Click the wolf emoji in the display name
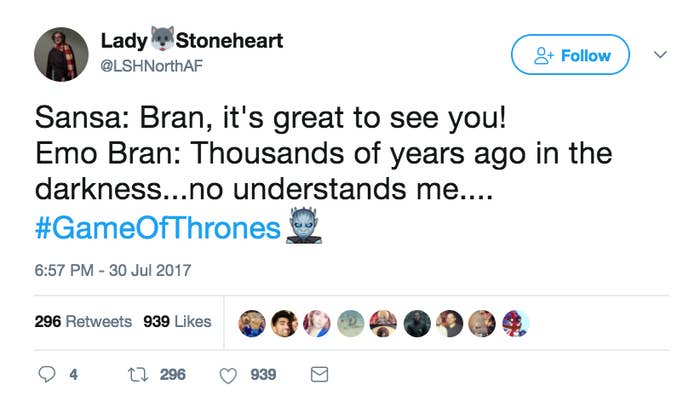 (x=162, y=39)
